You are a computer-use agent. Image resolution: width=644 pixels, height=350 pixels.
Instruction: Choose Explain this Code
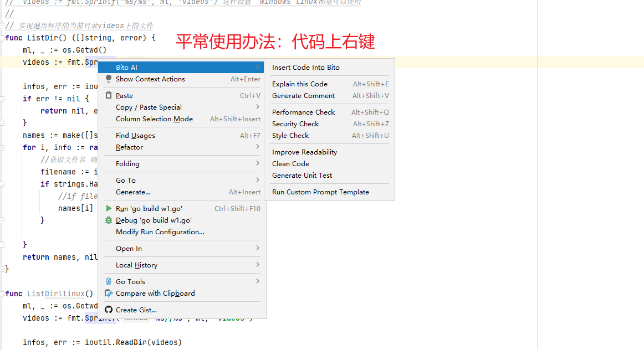tap(330, 84)
